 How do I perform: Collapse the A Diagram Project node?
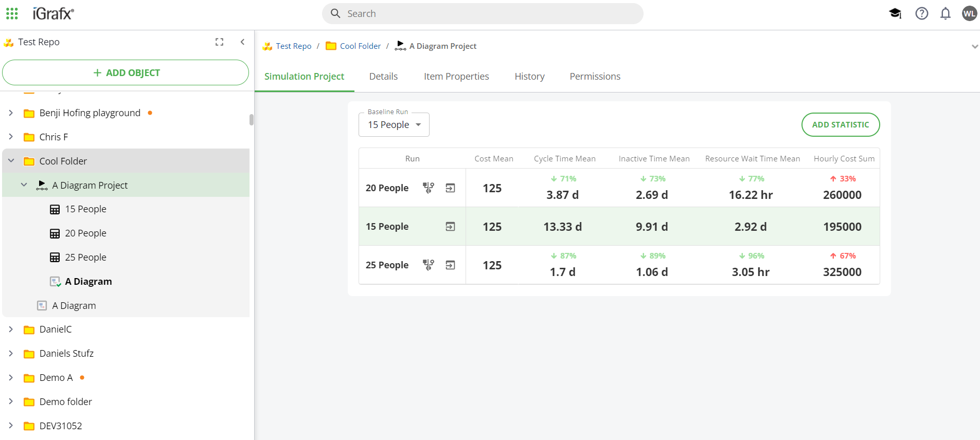tap(24, 185)
